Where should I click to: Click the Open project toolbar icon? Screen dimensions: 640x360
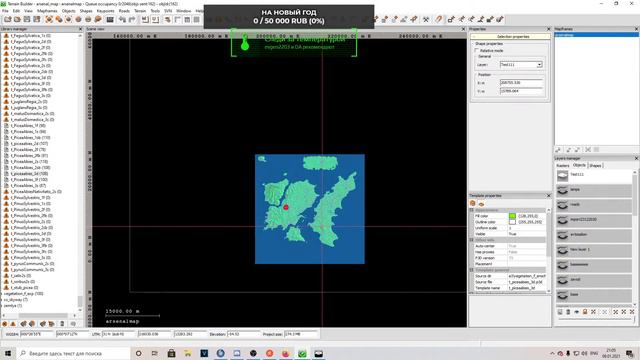pos(17,19)
